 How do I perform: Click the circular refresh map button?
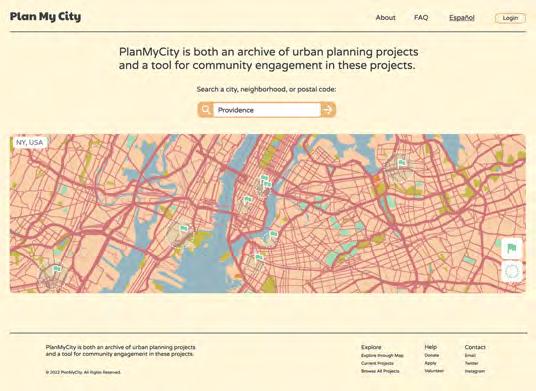tap(512, 272)
